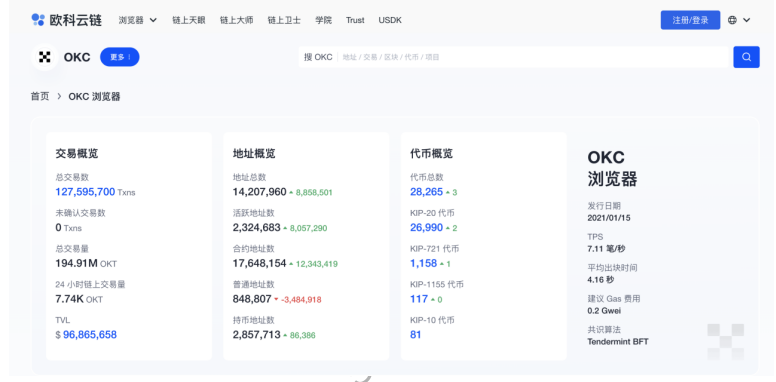Click average block time 4.16 秒
The width and height of the screenshot is (776, 382).
(x=601, y=280)
